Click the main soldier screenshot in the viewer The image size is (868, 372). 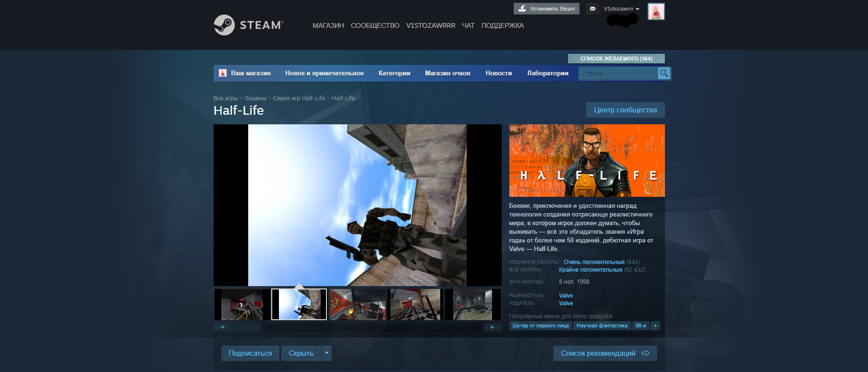[x=357, y=205]
